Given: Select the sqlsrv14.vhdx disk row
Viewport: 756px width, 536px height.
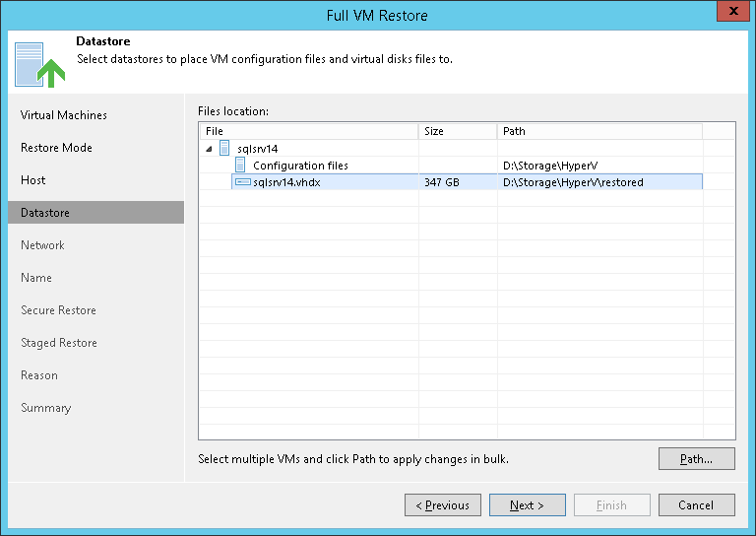Looking at the screenshot, I should 286,182.
